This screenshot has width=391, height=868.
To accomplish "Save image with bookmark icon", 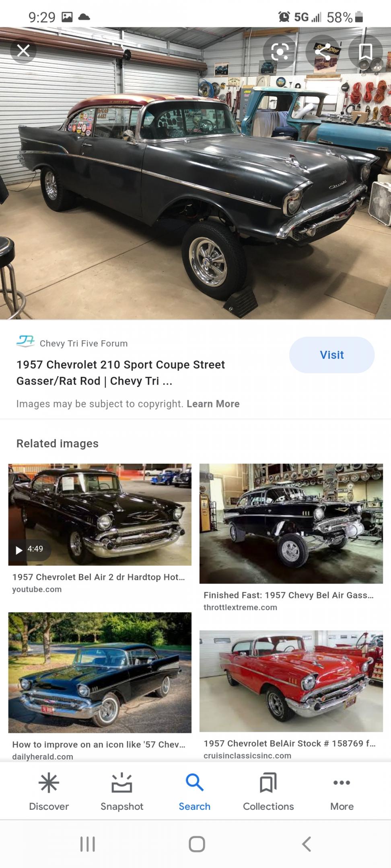I will tap(365, 51).
